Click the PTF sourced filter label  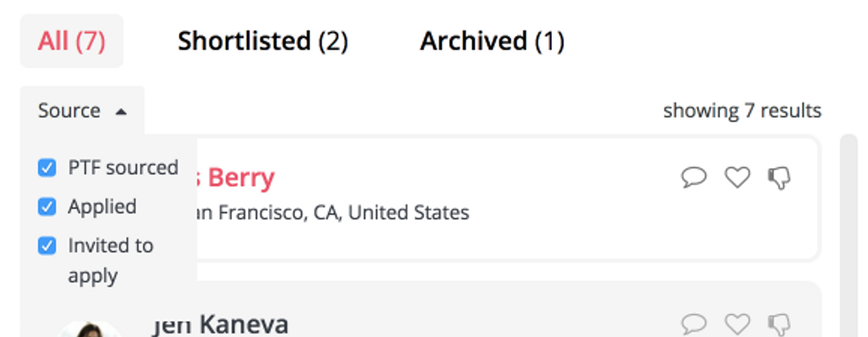tap(123, 167)
